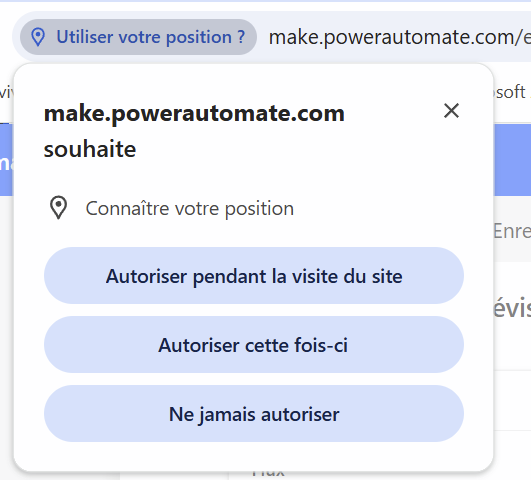Click the blue banner strip left of the popup
531x480 pixels.
click(6, 160)
